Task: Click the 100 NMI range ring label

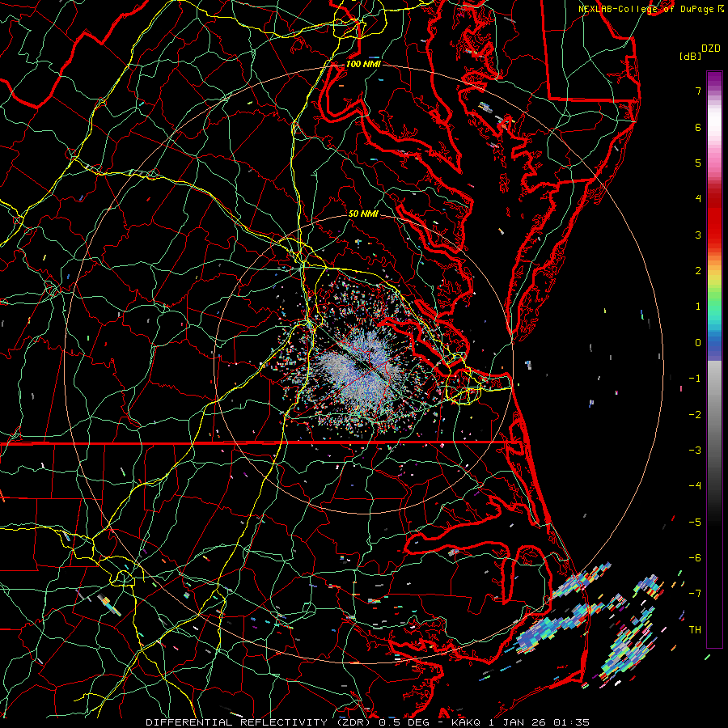Action: click(363, 64)
